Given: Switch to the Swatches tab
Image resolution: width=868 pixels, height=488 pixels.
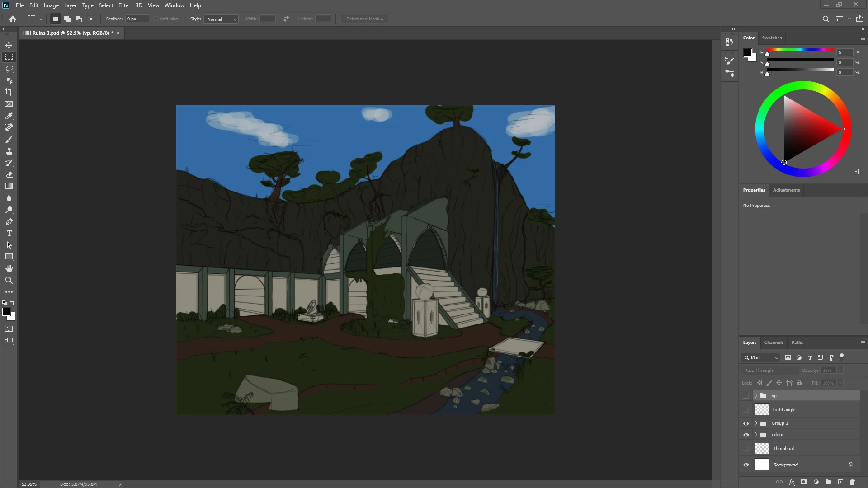Looking at the screenshot, I should click(771, 38).
